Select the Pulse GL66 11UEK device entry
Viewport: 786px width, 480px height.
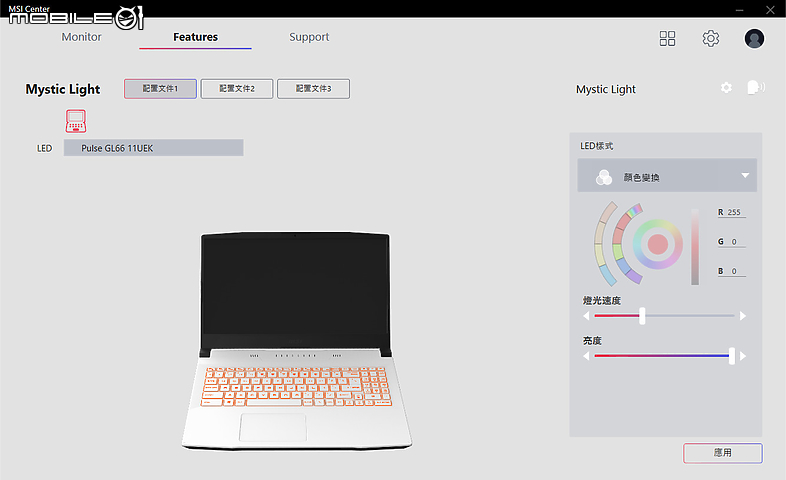click(x=153, y=148)
